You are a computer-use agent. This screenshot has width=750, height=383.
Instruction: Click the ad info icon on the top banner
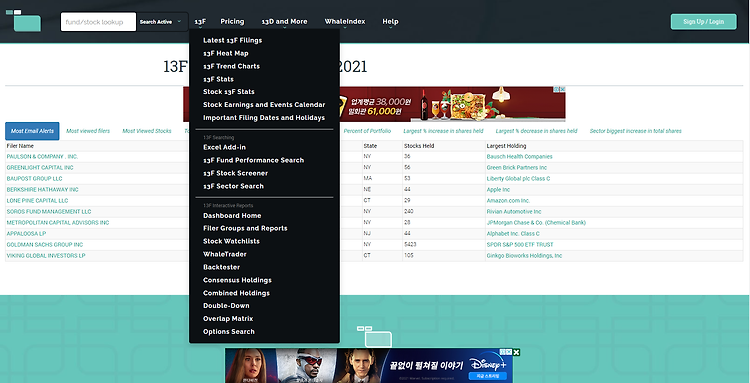point(557,89)
